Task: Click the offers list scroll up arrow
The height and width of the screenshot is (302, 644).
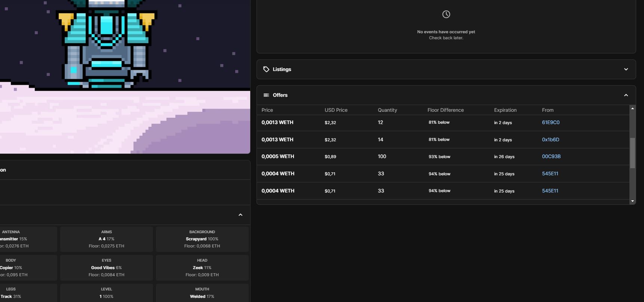Action: point(632,108)
